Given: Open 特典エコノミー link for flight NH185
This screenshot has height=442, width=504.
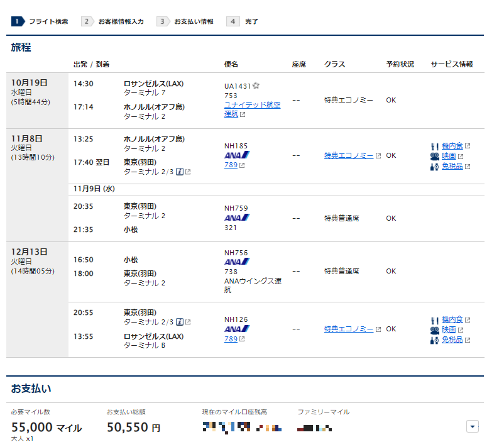Looking at the screenshot, I should pos(349,155).
